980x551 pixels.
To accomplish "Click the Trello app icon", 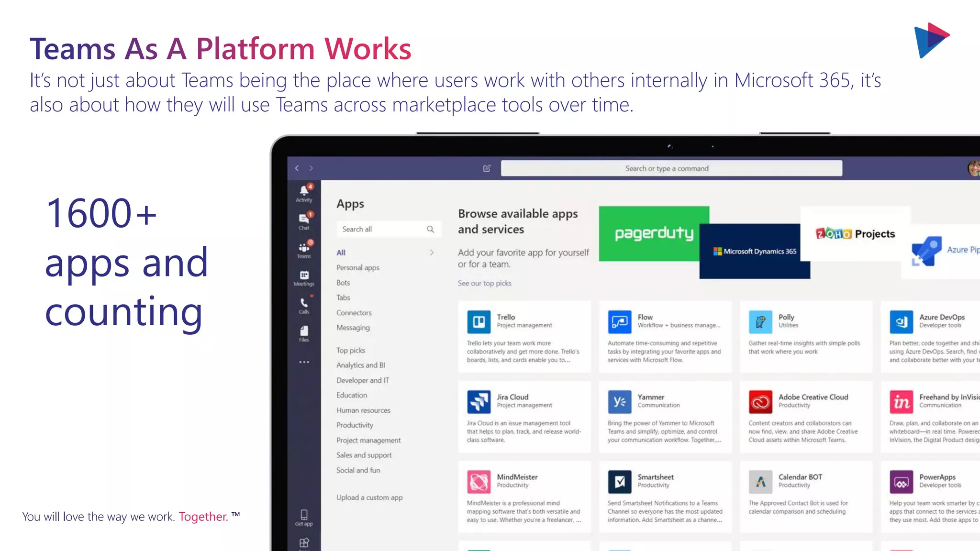I will (x=479, y=321).
